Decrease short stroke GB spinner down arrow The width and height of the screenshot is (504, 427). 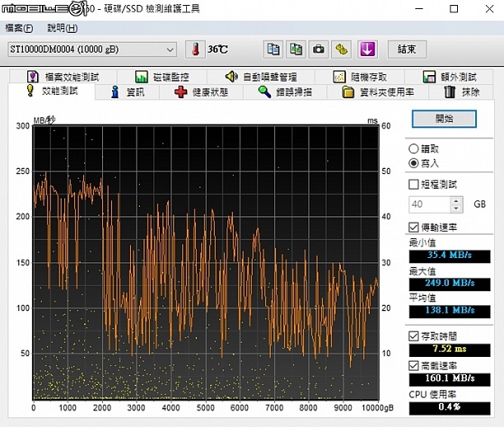tap(455, 209)
